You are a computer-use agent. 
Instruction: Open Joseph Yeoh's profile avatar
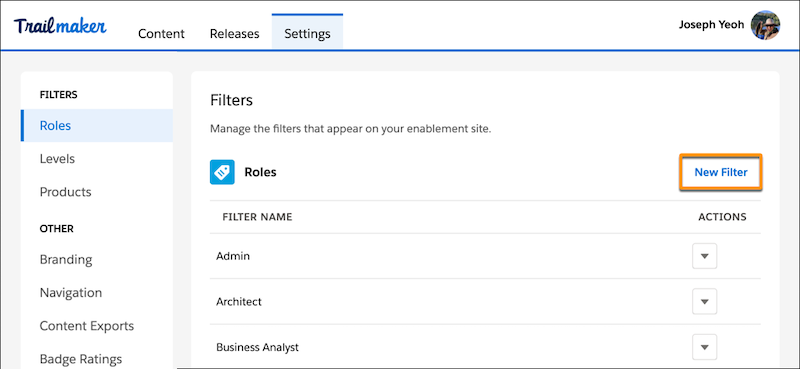pyautogui.click(x=765, y=25)
